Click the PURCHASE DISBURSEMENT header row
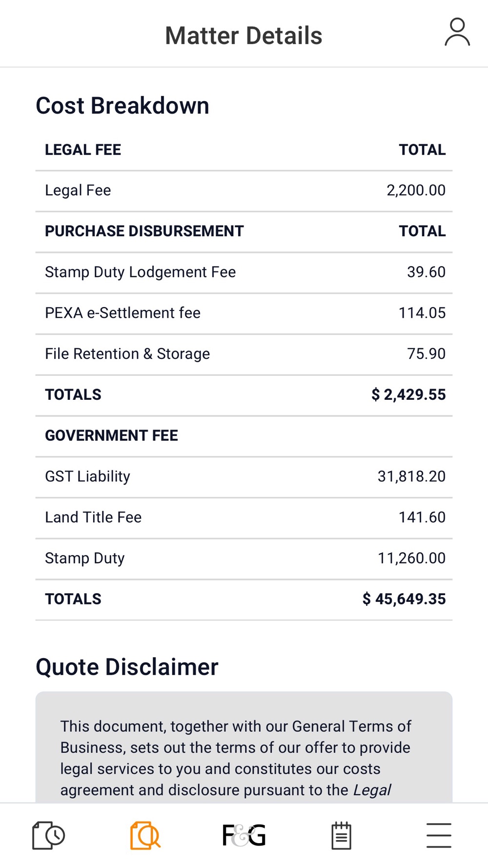 pos(244,231)
